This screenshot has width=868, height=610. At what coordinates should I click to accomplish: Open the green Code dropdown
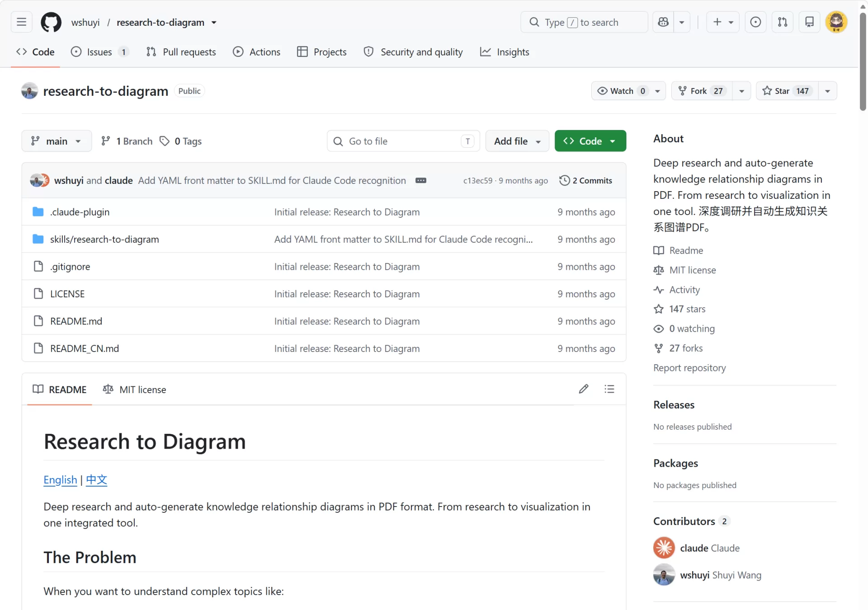(x=590, y=141)
